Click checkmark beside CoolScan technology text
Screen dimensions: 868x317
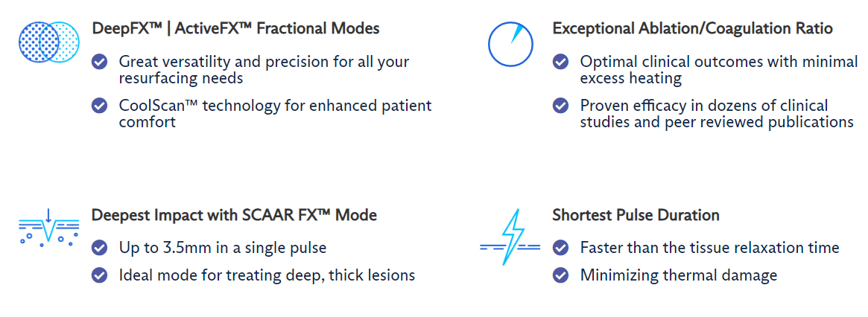(x=100, y=105)
